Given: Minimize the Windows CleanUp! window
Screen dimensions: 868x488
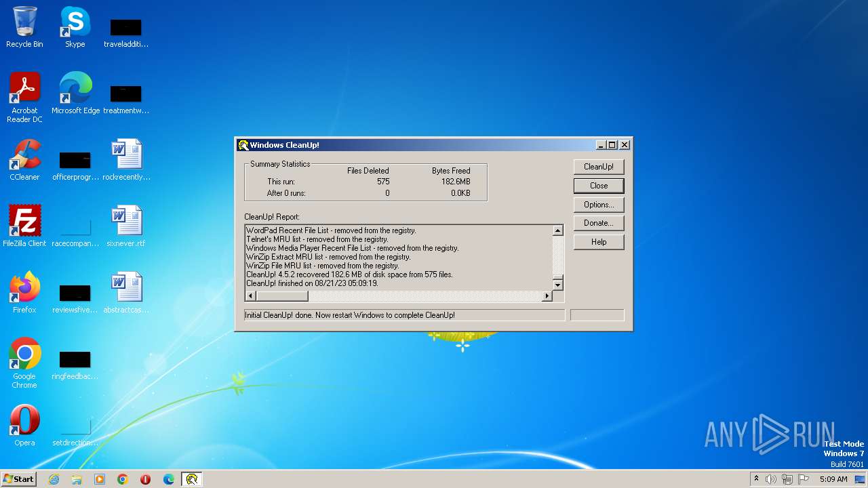Looking at the screenshot, I should tap(601, 145).
